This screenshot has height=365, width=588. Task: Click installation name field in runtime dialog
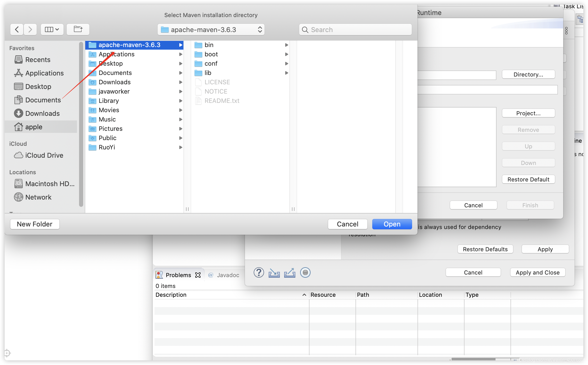pos(488,90)
